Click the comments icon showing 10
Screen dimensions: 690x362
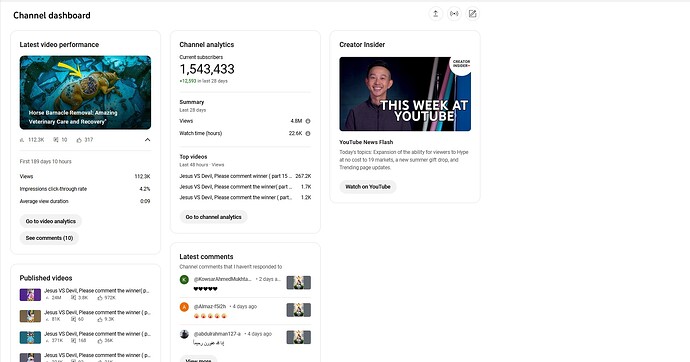click(56, 140)
